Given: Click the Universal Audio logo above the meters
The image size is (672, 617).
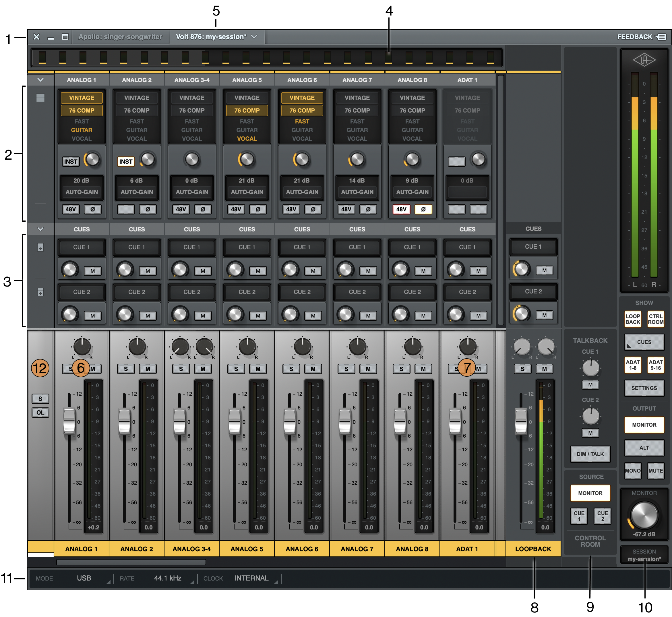Looking at the screenshot, I should point(644,60).
